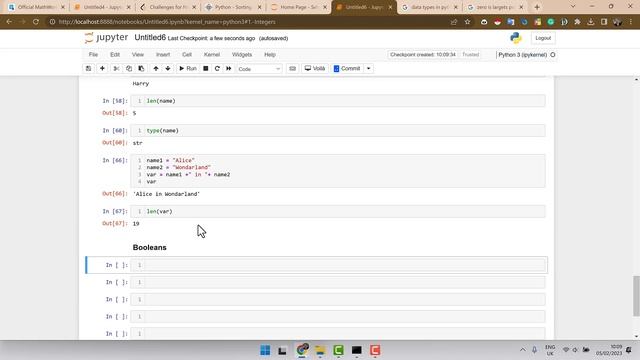This screenshot has height=360, width=640.
Task: Open the cell type Code dropdown
Action: tap(259, 69)
